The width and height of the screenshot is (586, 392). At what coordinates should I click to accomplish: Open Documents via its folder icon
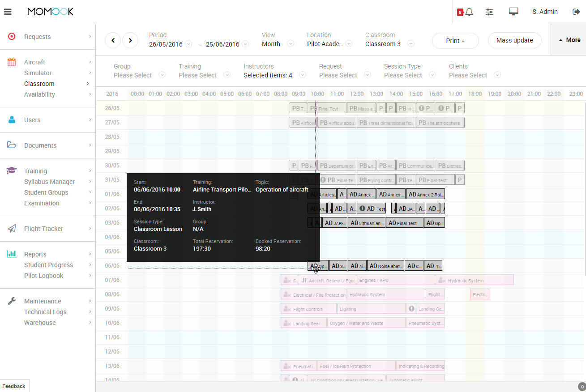[11, 145]
